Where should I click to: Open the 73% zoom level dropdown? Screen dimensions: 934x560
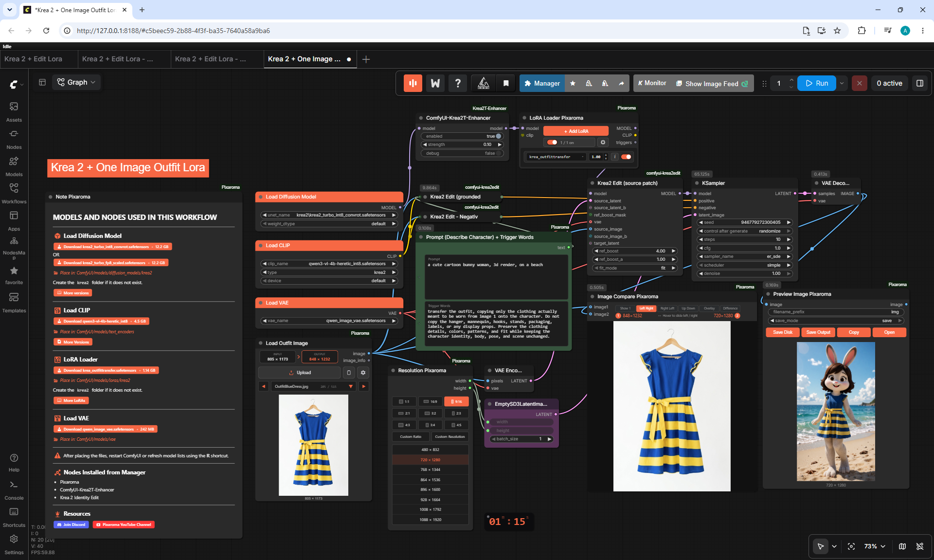(x=875, y=546)
